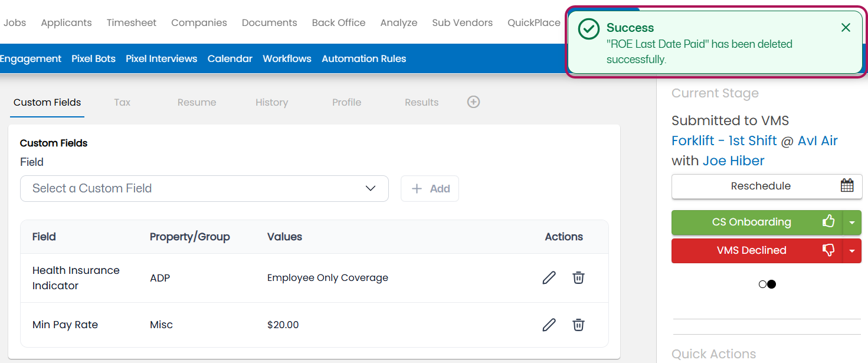Viewport: 868px width, 363px height.
Task: Open the Sub Vendors menu
Action: (x=462, y=22)
